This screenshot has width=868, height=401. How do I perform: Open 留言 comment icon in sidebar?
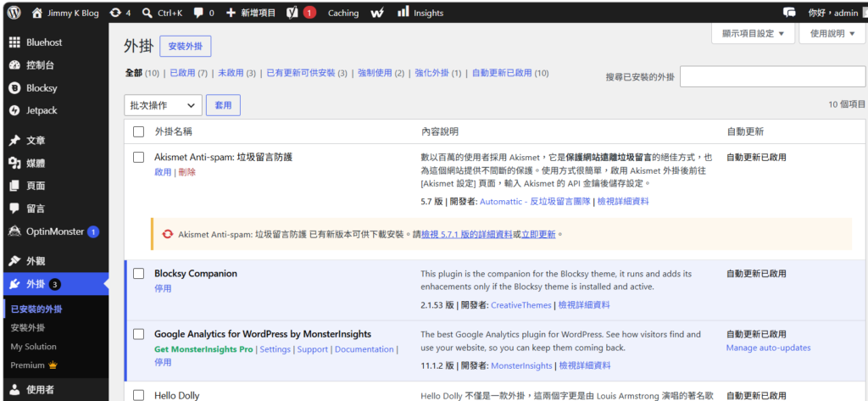coord(15,209)
